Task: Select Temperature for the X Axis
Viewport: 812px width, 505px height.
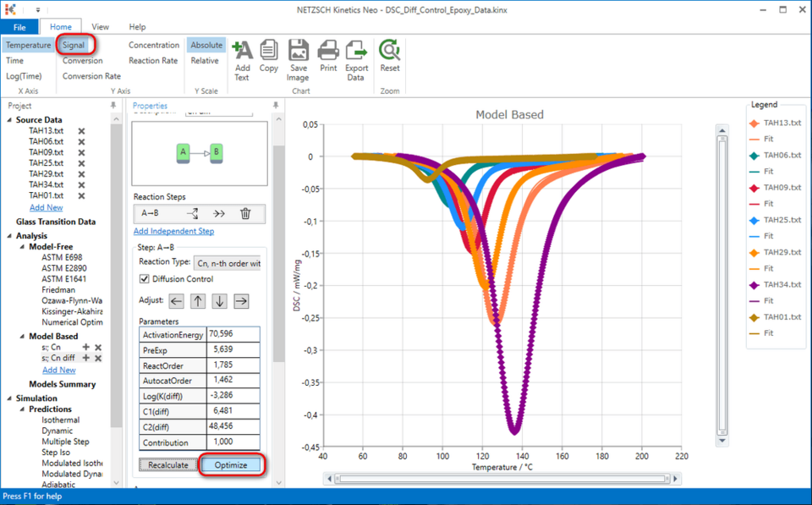Action: point(28,44)
